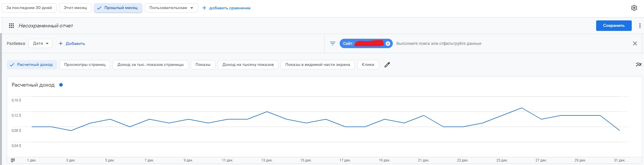
Task: Close the filter search bar
Action: (x=635, y=43)
